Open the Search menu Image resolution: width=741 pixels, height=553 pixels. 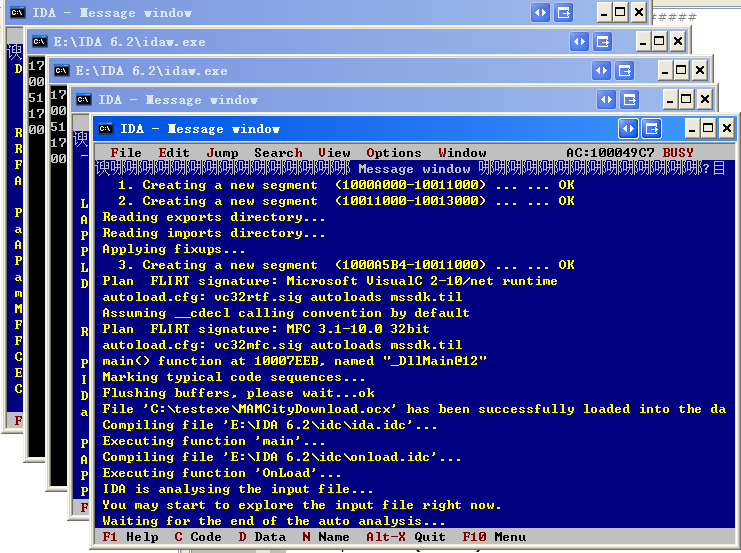pos(278,153)
